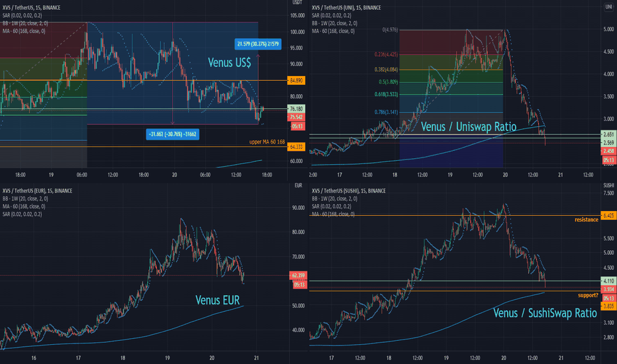This screenshot has height=364, width=617.
Task: Select BB - 1W legend in EUR chart
Action: [x=25, y=199]
